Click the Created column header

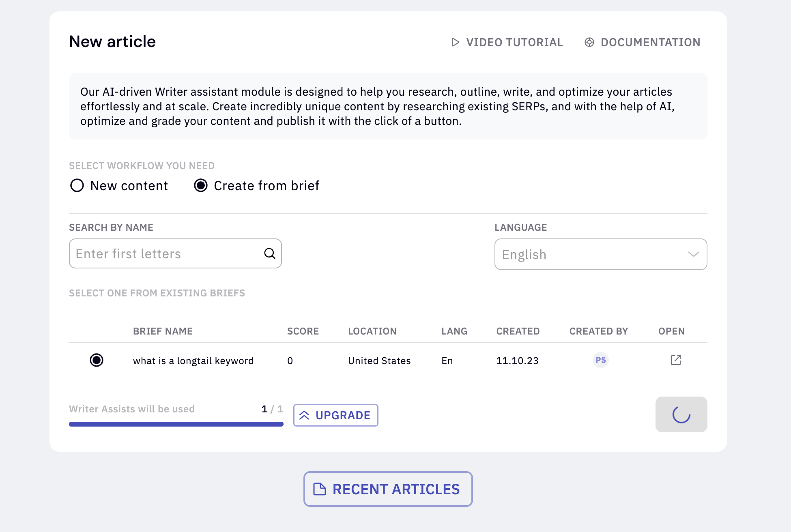(x=518, y=331)
